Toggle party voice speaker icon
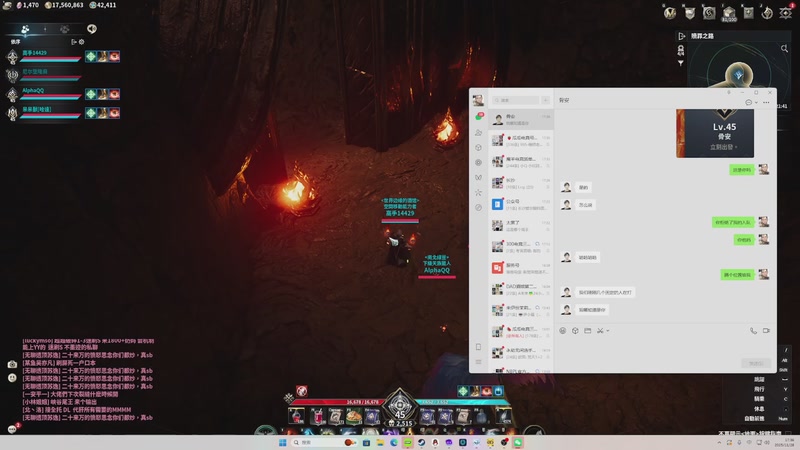800x450 pixels. tap(92, 29)
